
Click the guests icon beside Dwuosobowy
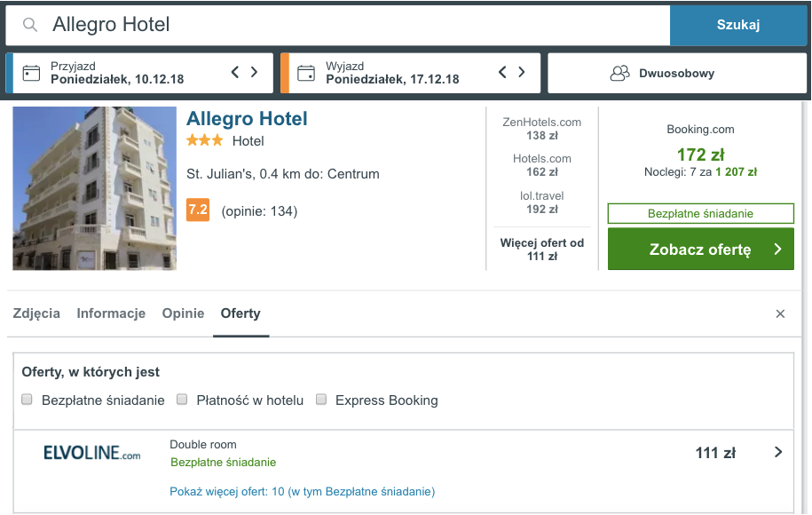[x=619, y=73]
